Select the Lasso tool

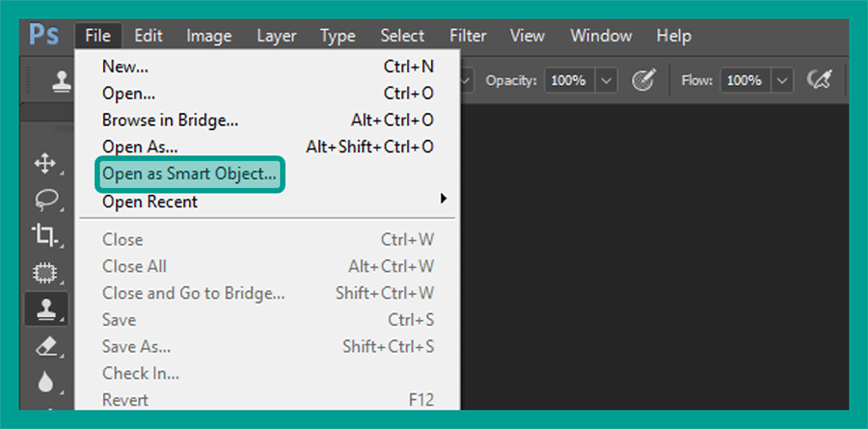44,201
